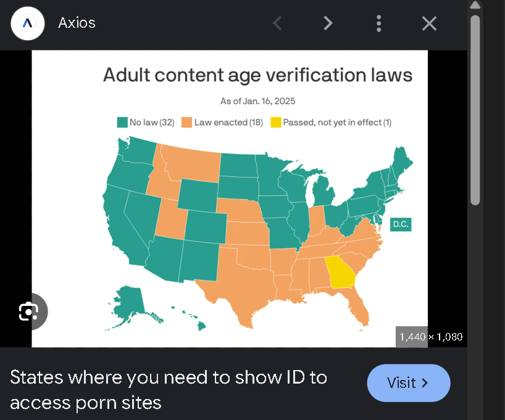The image size is (505, 420).
Task: Click the orange 'Law enacted (18)' legend swatch
Action: (x=187, y=123)
